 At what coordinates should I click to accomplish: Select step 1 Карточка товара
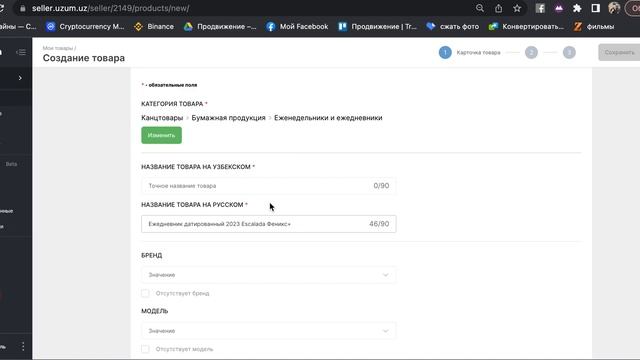tap(469, 52)
